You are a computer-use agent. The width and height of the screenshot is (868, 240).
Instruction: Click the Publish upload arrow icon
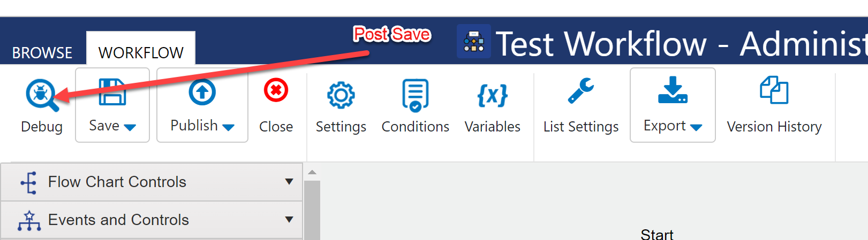pos(202,92)
